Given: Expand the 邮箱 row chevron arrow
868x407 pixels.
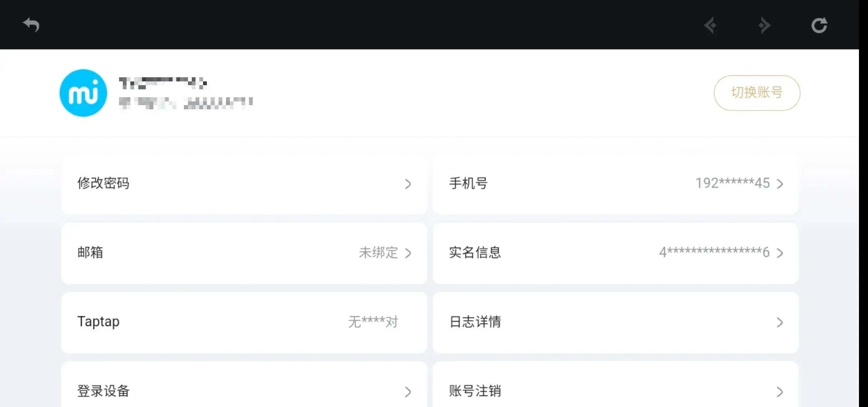Looking at the screenshot, I should [408, 253].
